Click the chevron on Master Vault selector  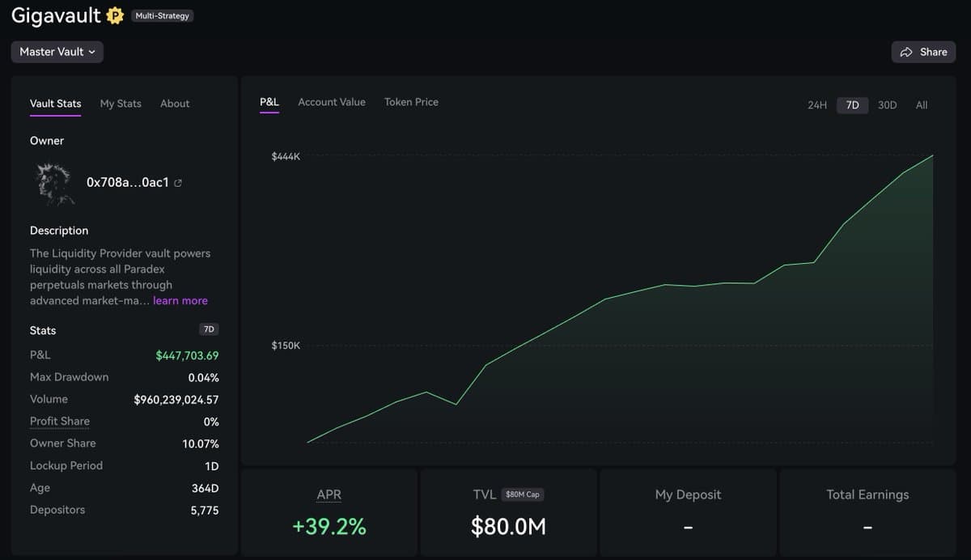coord(91,51)
